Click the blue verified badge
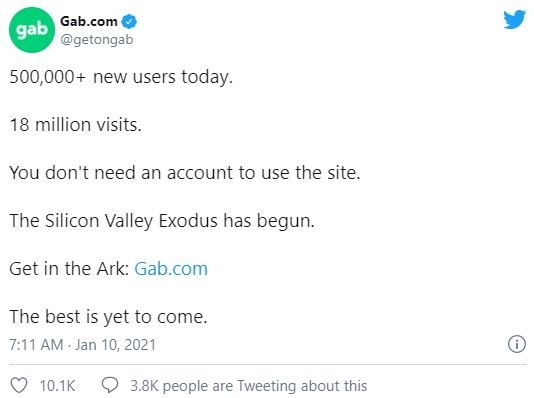534x398 pixels. pyautogui.click(x=129, y=21)
